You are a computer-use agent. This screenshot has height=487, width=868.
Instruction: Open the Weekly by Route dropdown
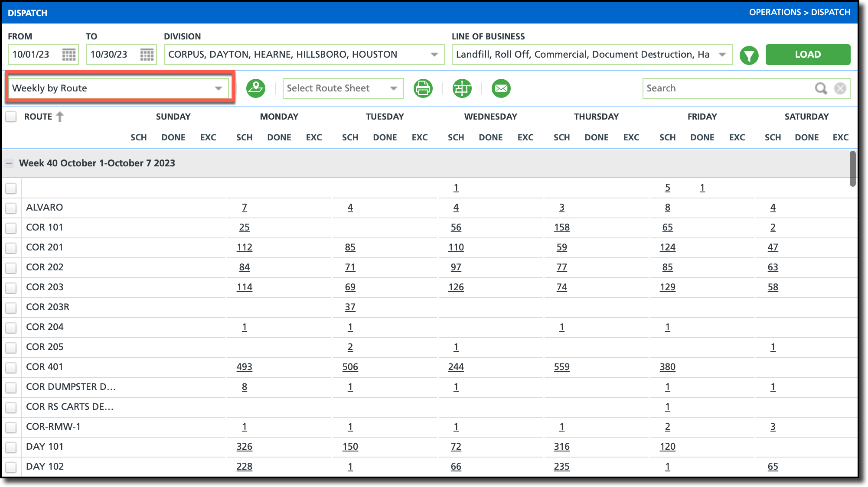117,88
